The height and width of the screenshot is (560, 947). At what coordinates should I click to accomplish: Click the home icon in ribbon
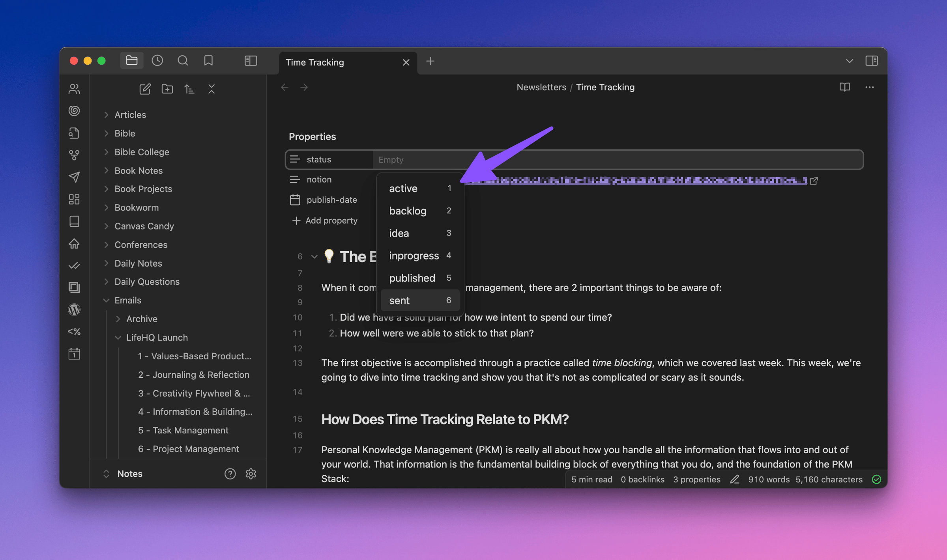(74, 243)
